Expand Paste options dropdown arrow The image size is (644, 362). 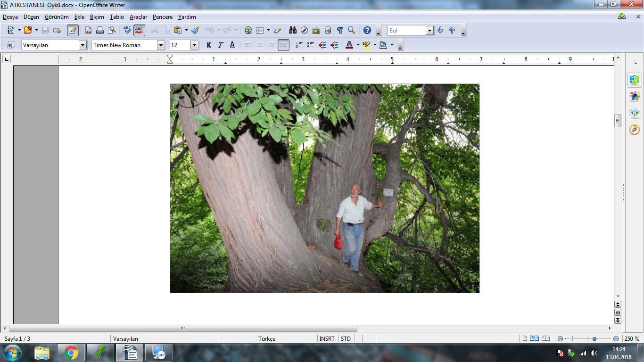tap(186, 30)
